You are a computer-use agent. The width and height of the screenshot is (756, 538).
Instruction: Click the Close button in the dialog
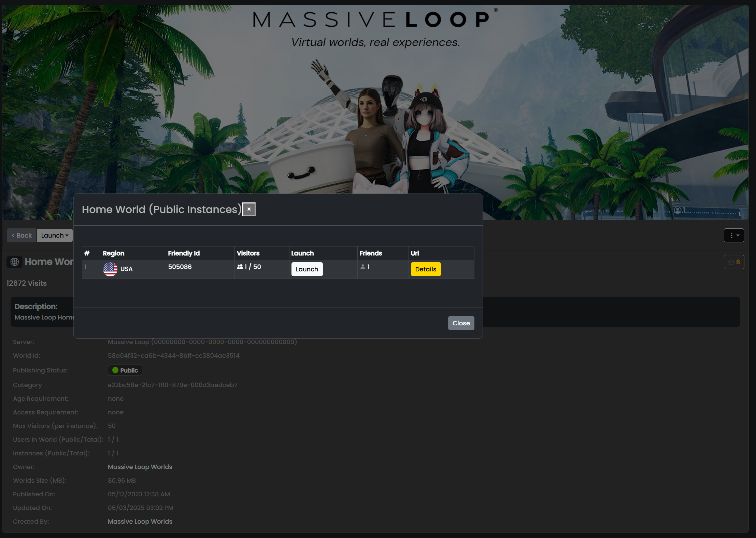461,323
